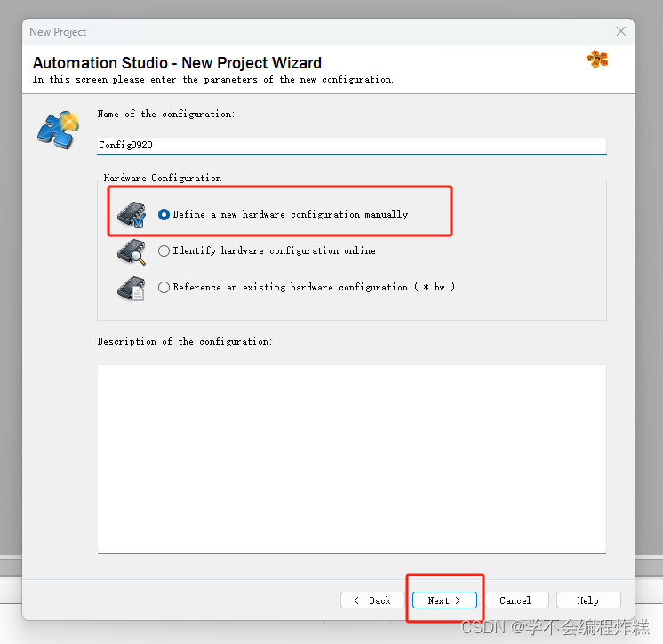The height and width of the screenshot is (644, 663).
Task: Click the 'Hardware Configuration' group title
Action: tap(163, 178)
